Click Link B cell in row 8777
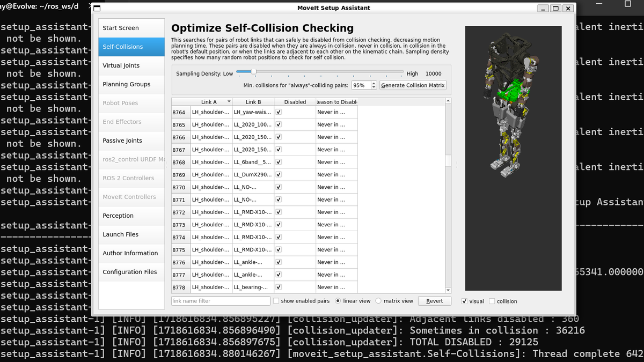 [253, 275]
